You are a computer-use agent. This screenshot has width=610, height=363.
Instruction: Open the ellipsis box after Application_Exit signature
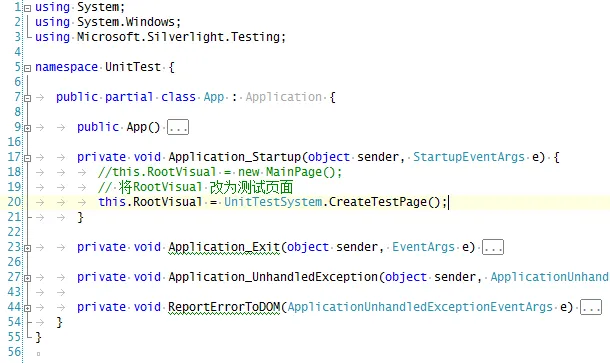tap(493, 247)
